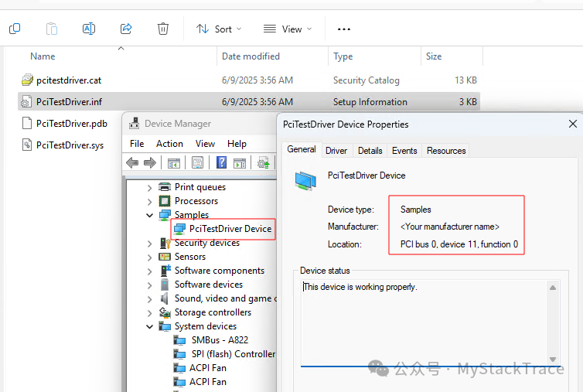Select PciTestDriver Device in the tree

pos(230,229)
